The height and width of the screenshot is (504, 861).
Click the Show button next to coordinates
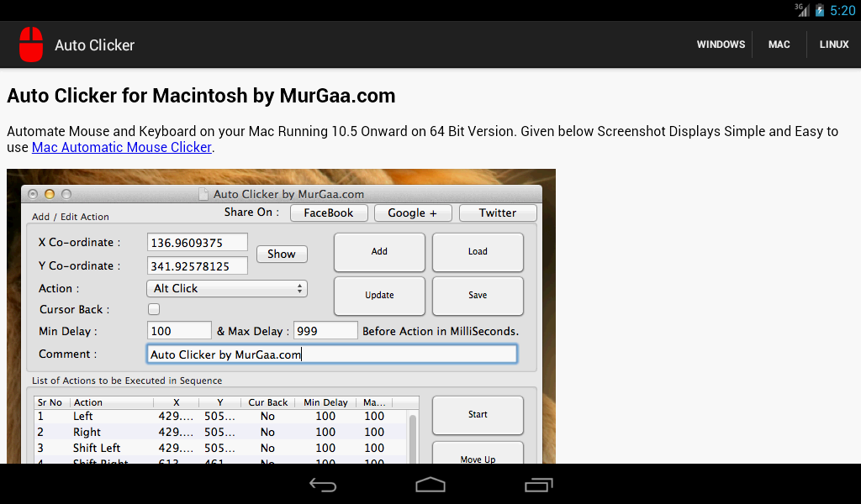pos(281,254)
